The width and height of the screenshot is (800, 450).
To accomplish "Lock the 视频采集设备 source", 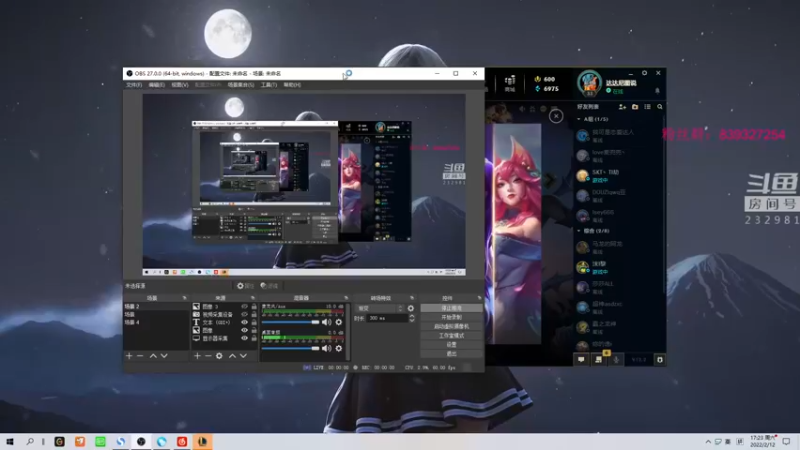I will click(x=254, y=314).
